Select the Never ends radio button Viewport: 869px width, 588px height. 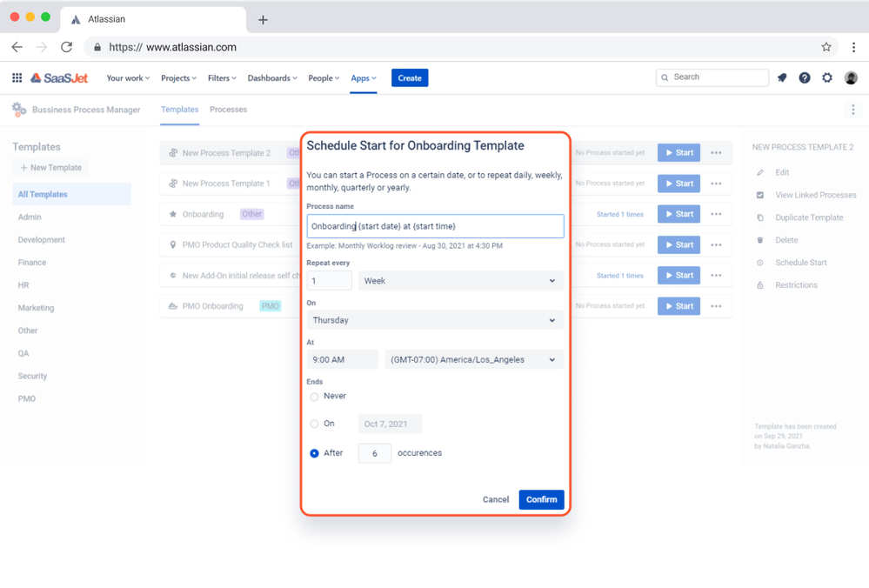click(314, 397)
